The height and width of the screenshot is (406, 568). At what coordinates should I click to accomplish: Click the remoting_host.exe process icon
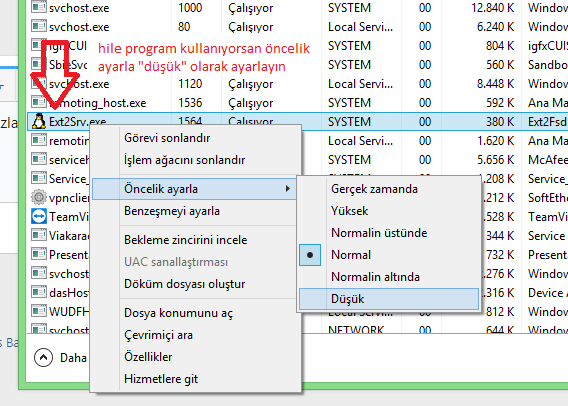tap(39, 102)
